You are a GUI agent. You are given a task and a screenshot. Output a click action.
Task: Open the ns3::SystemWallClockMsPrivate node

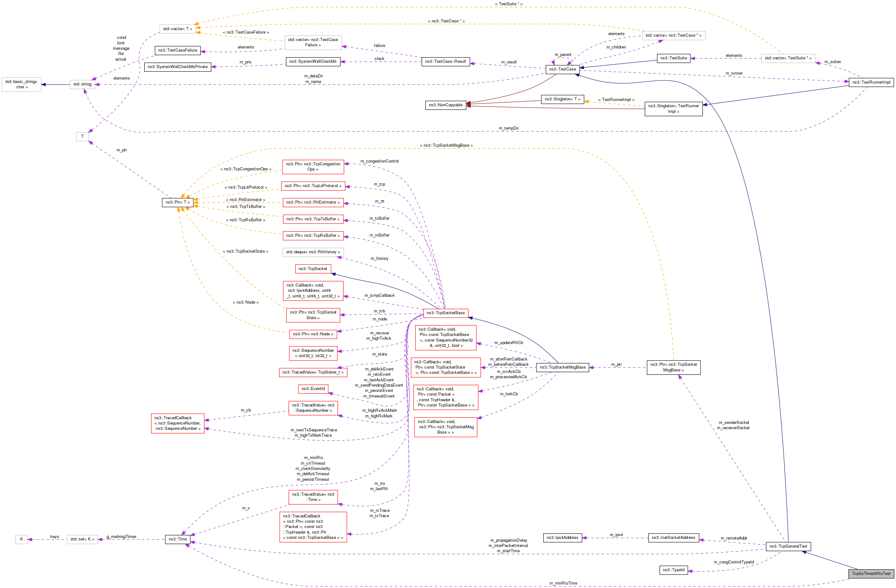pos(178,67)
